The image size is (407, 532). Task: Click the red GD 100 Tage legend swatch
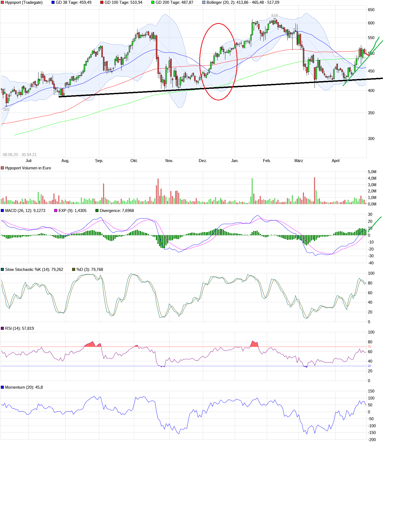102,2
